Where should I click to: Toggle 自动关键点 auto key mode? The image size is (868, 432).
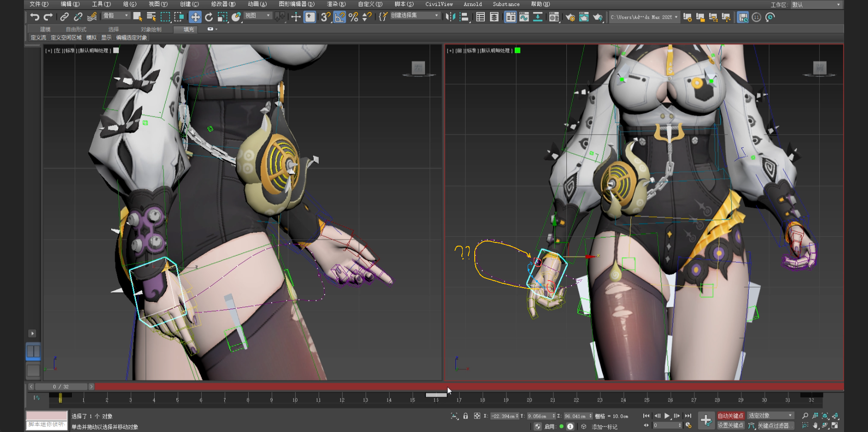point(730,416)
